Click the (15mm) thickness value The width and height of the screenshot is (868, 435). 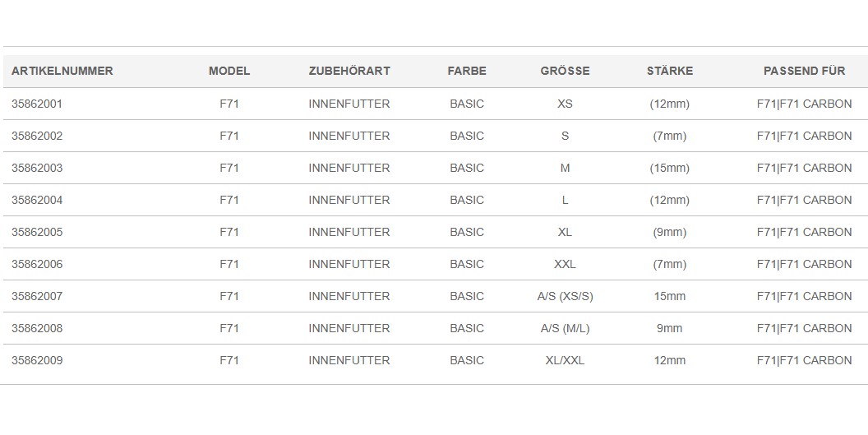[x=670, y=168]
